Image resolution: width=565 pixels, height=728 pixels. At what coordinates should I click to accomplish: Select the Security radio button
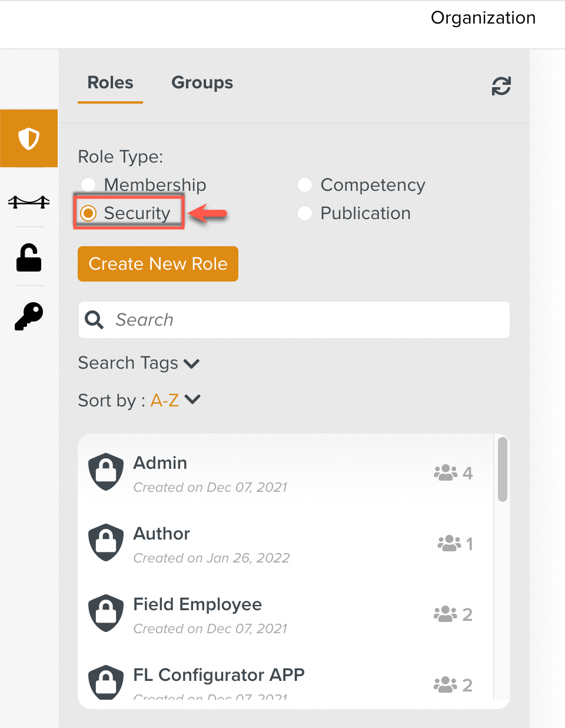[89, 213]
